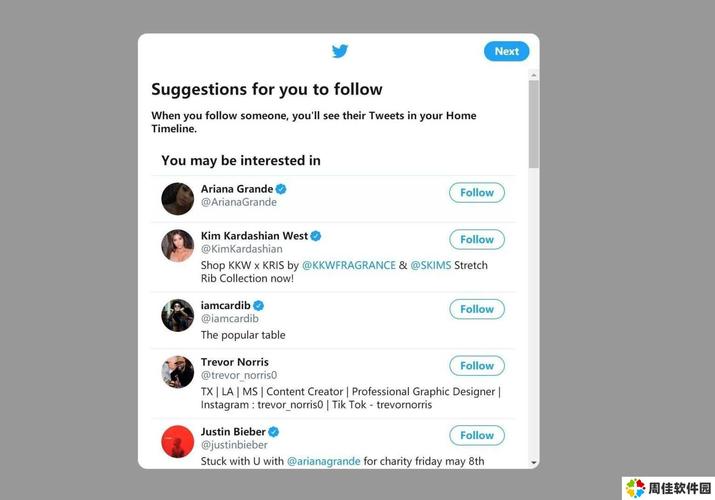The height and width of the screenshot is (500, 715).
Task: Open Trevor Norris's profile avatar
Action: [178, 372]
